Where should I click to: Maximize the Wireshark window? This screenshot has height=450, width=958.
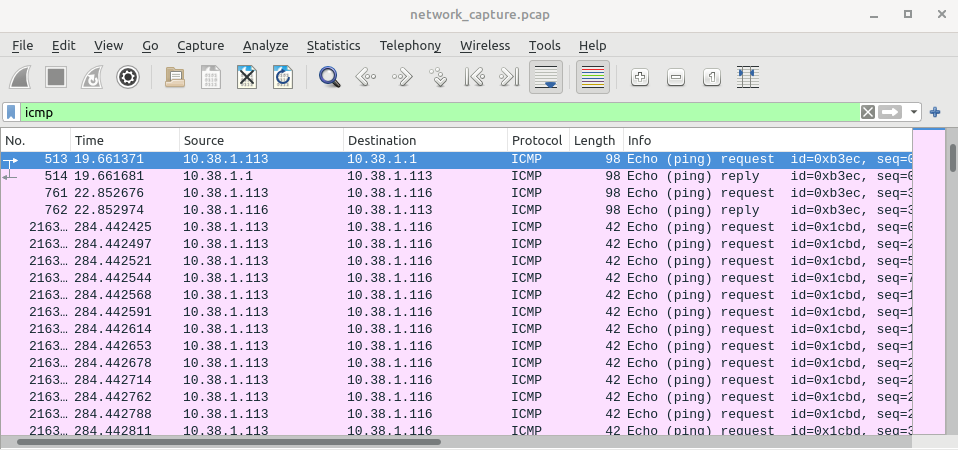908,14
